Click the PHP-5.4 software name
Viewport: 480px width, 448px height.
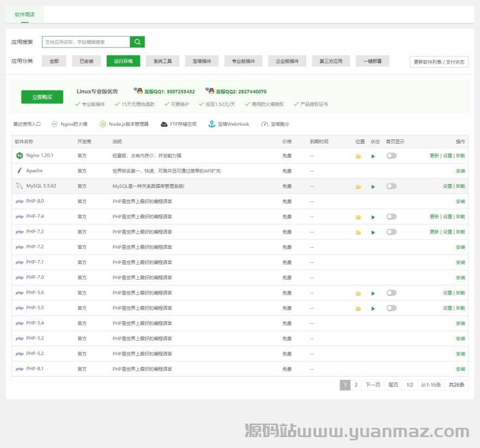coord(35,323)
